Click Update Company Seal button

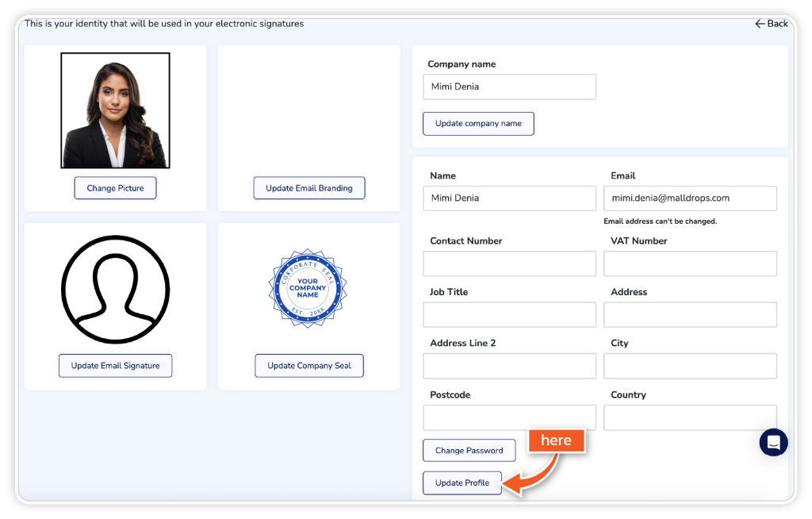tap(308, 366)
